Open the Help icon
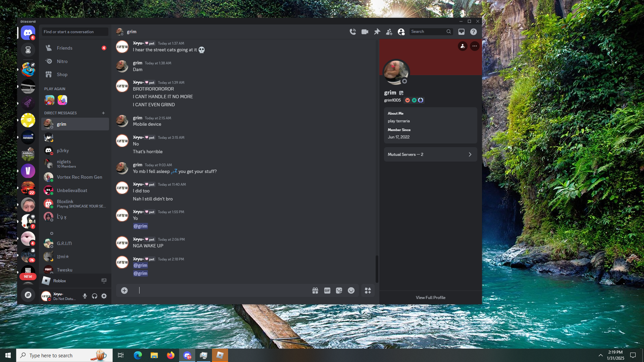The height and width of the screenshot is (362, 644). coord(473,32)
